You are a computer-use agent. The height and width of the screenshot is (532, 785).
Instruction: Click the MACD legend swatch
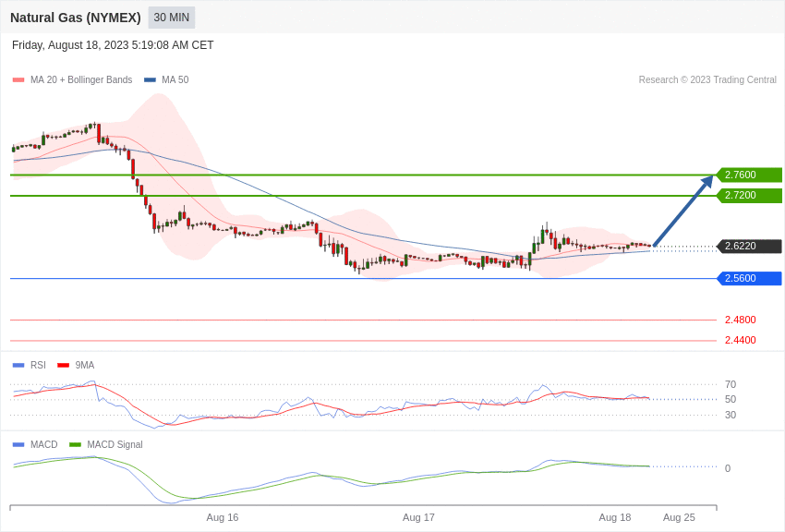coord(18,444)
